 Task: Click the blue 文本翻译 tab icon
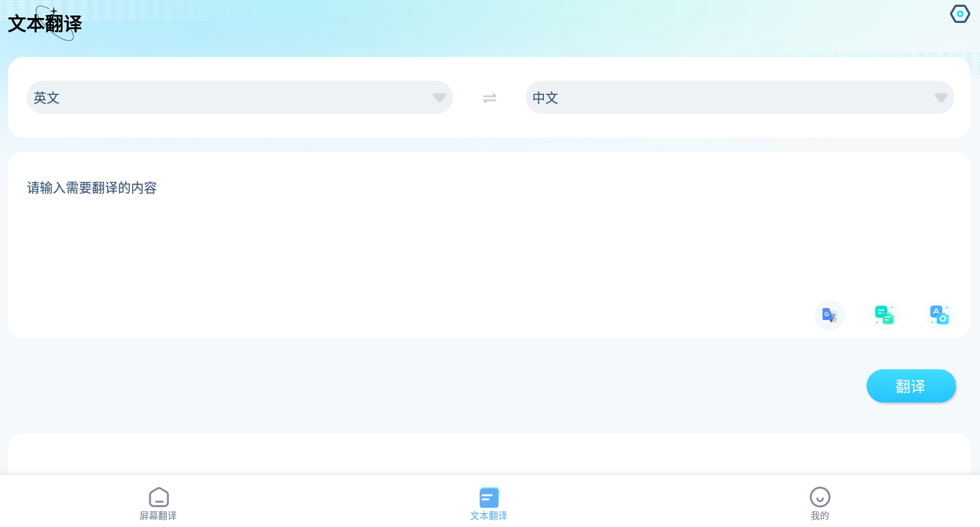point(489,497)
